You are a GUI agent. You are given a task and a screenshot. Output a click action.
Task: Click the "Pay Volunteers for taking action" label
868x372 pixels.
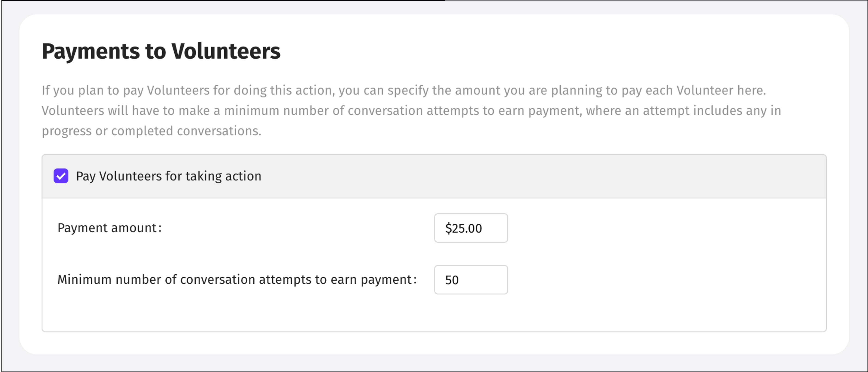(x=168, y=176)
